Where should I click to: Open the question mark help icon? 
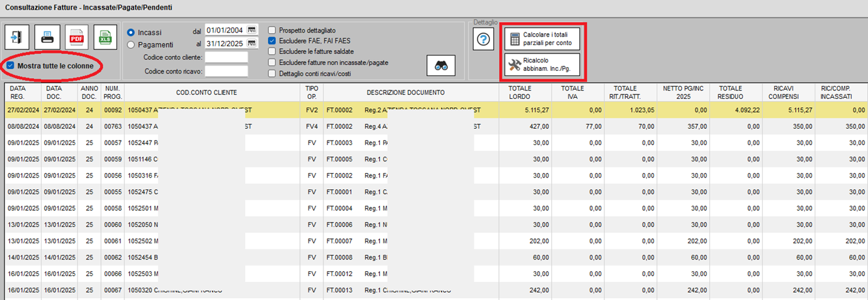pyautogui.click(x=483, y=40)
